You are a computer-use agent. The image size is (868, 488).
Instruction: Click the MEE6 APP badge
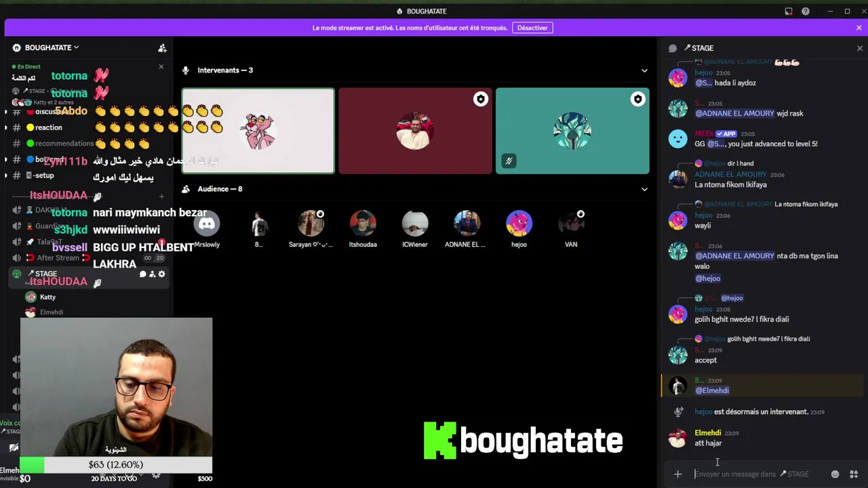(726, 134)
